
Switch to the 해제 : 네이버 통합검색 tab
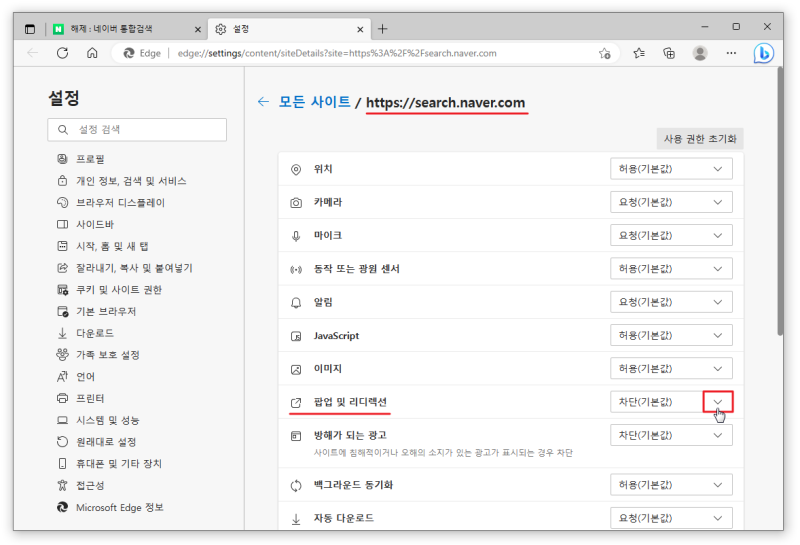click(128, 29)
